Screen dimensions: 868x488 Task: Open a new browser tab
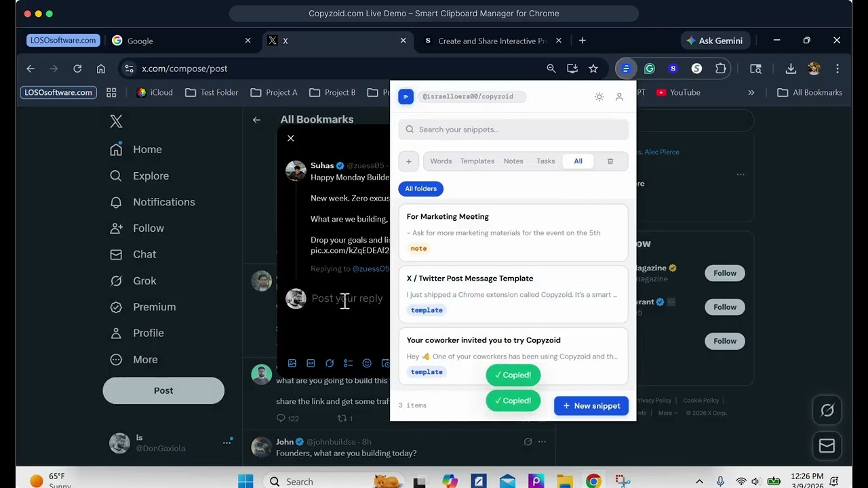[583, 41]
